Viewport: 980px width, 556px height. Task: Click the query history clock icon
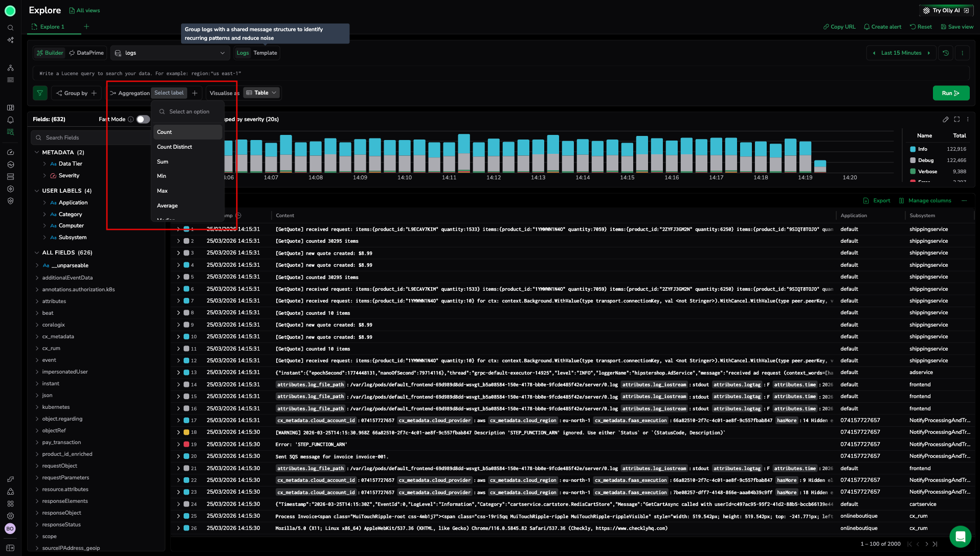946,53
